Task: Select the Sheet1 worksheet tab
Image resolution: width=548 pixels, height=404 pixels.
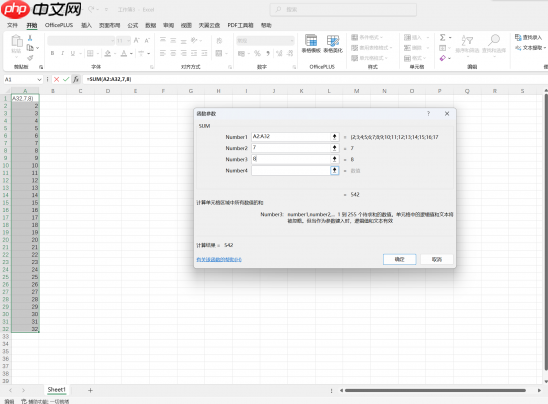Action: click(x=57, y=389)
